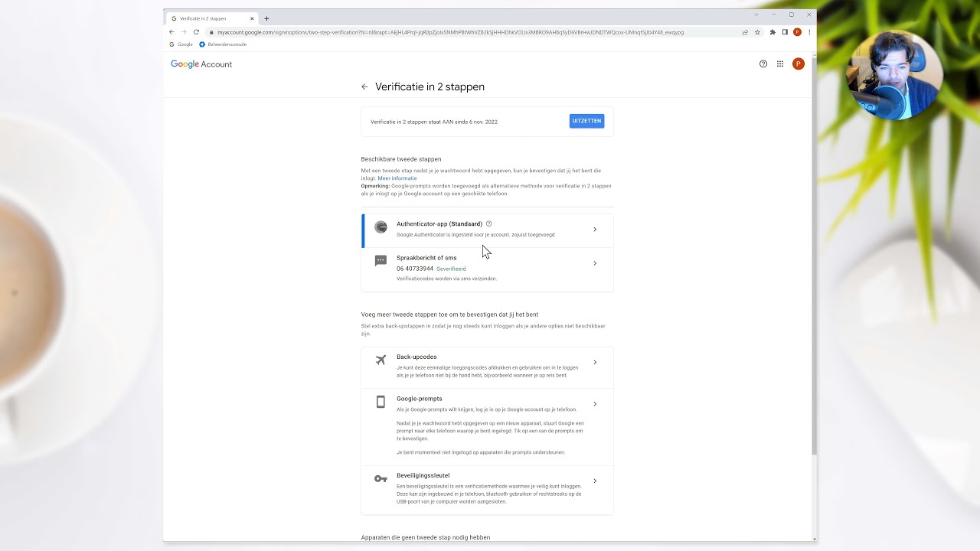Click the Beveiligingssleutel title

[x=423, y=476]
